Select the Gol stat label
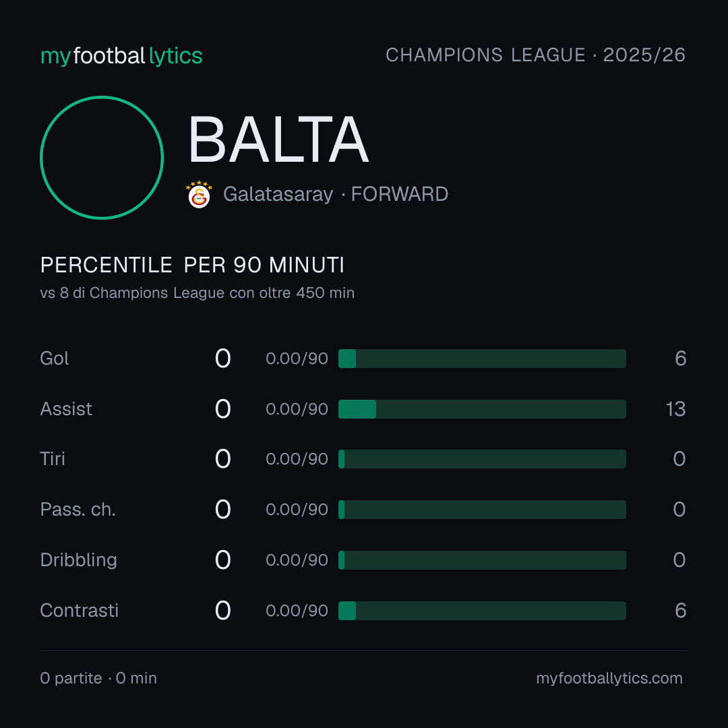 pos(55,359)
